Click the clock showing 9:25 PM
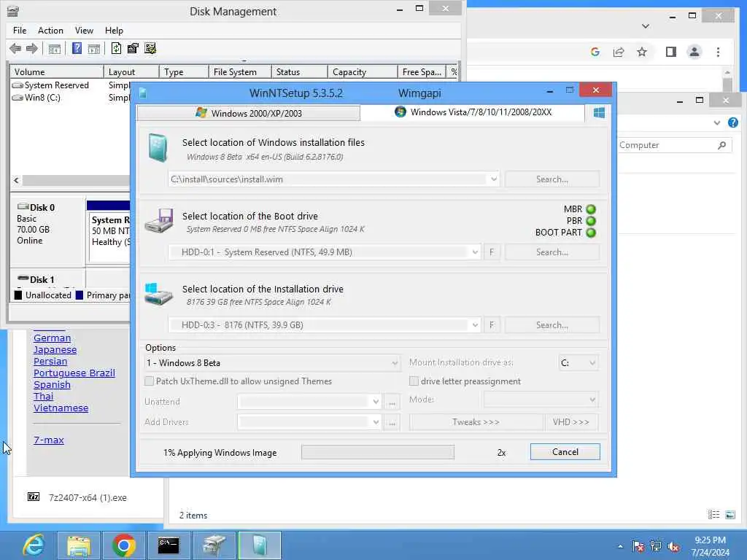 coord(710,540)
